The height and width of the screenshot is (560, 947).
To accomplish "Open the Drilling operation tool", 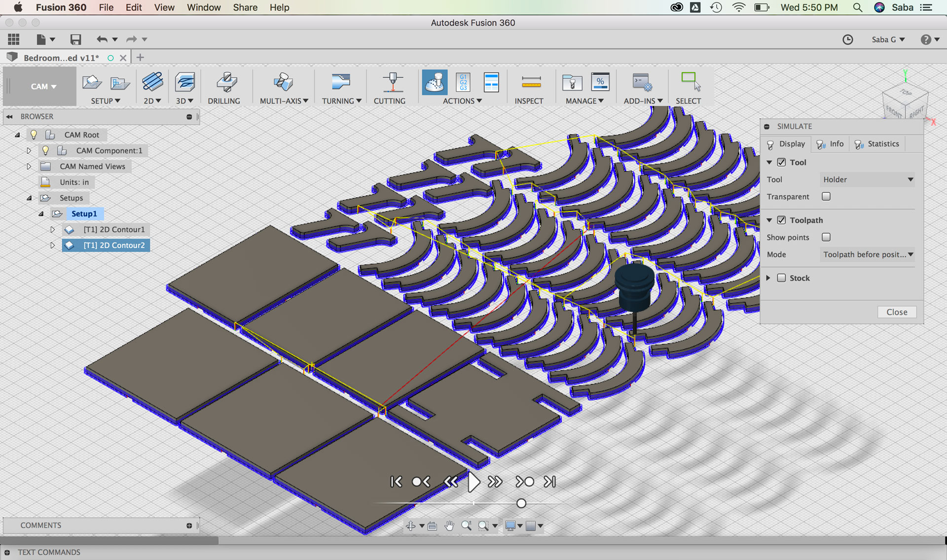I will click(226, 82).
